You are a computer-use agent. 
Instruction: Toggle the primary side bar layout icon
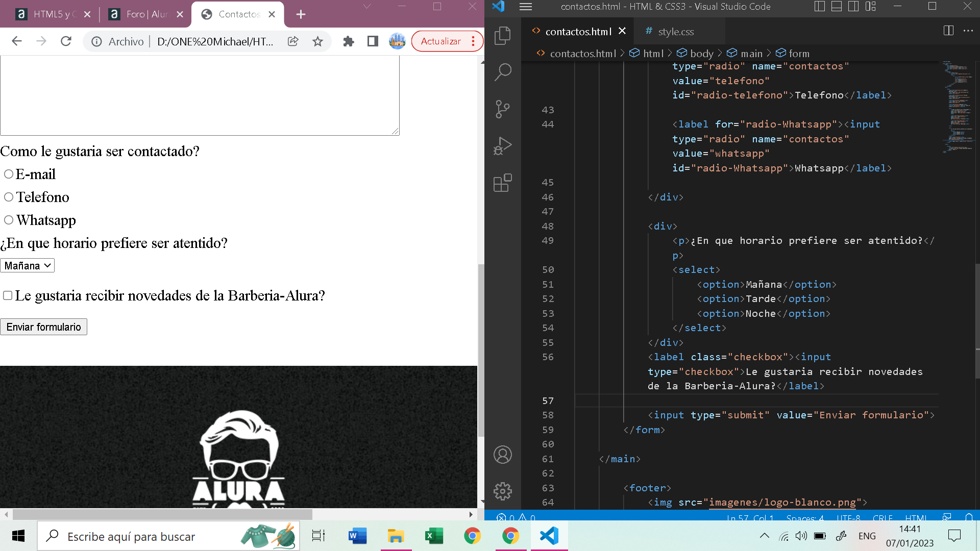tap(820, 7)
